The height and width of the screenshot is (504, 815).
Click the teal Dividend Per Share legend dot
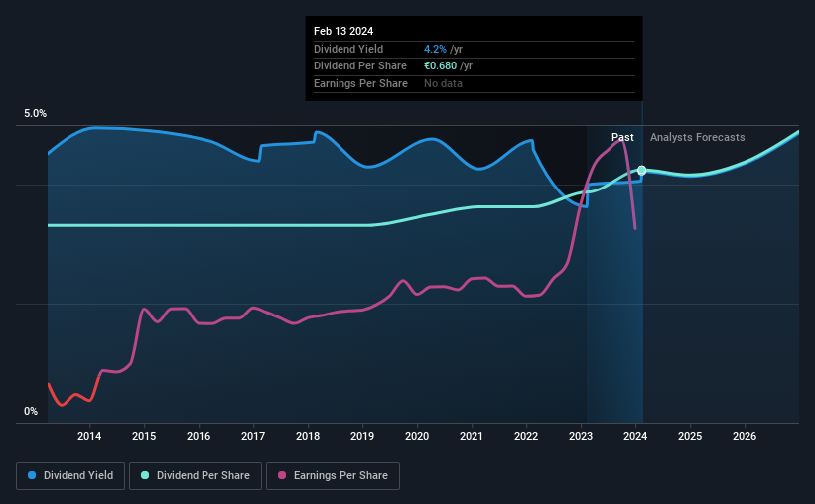pos(145,475)
